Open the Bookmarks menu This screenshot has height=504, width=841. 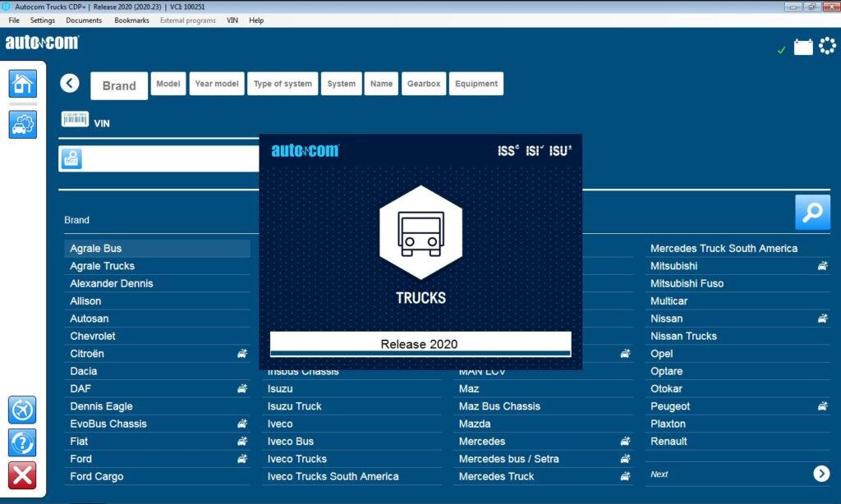pos(131,21)
